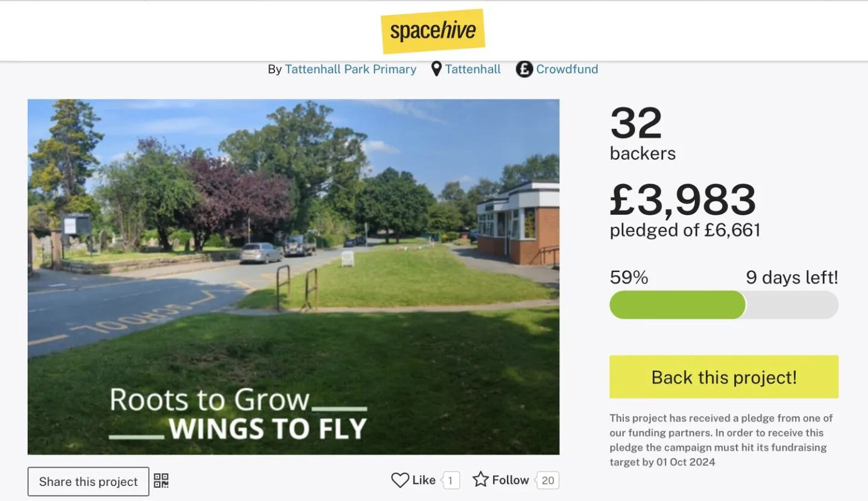
Task: Click the funding partner pledge notice text
Action: [722, 440]
